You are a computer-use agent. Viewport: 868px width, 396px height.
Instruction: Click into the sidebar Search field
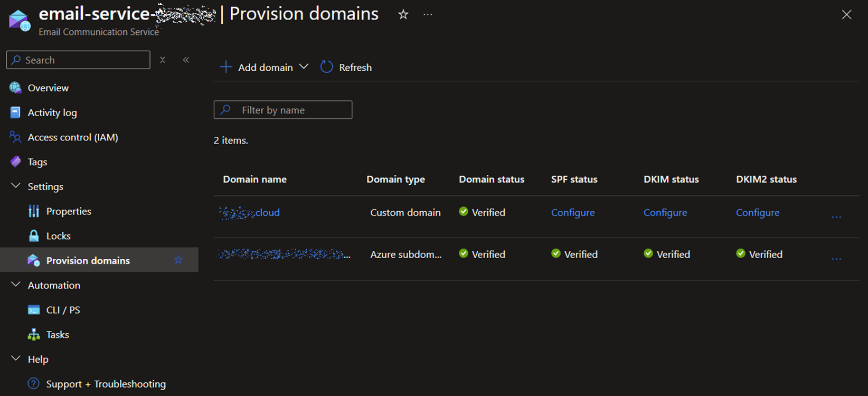pos(78,60)
